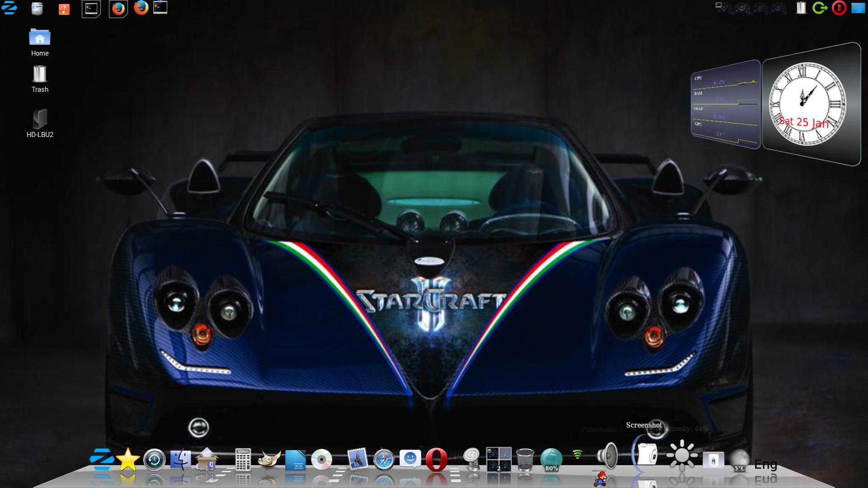868x488 pixels.
Task: Open the gold star favorites icon in dock
Action: [x=128, y=460]
